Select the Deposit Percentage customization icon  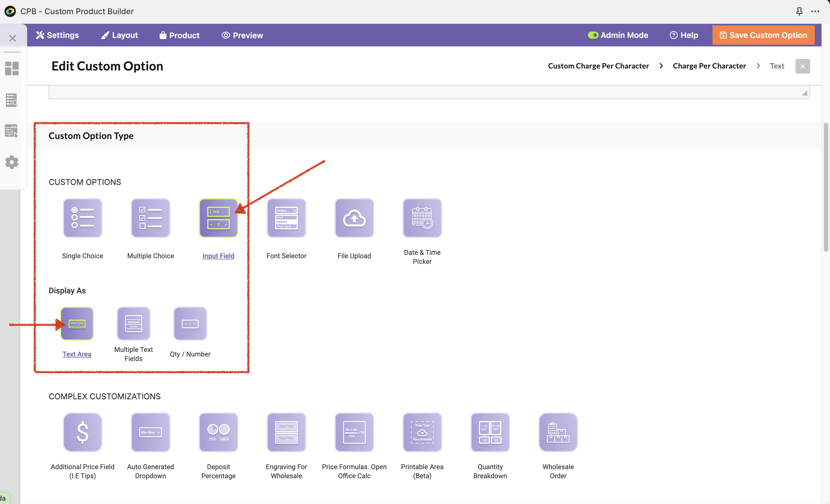click(x=218, y=432)
